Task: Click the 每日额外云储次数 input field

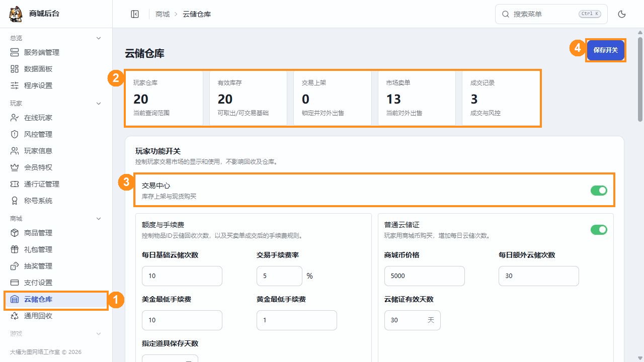Action: tap(539, 276)
